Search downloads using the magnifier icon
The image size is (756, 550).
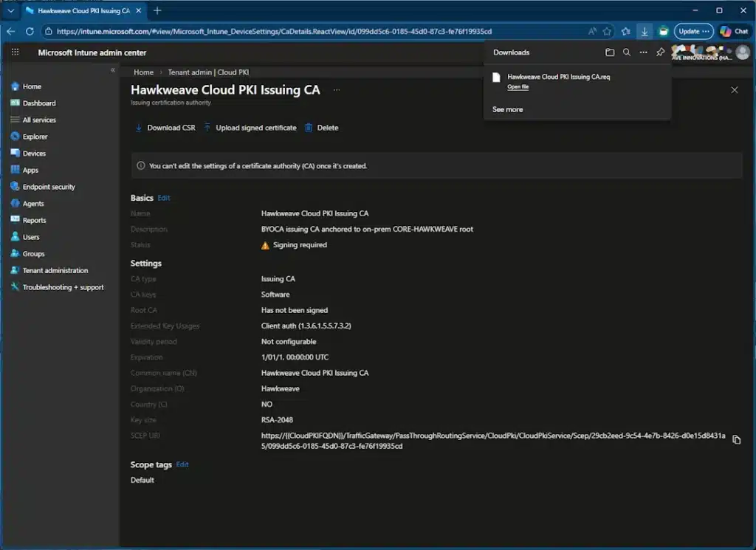tap(627, 52)
